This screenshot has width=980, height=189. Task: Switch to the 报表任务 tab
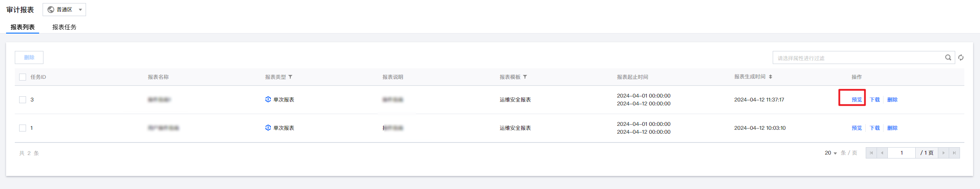click(64, 27)
